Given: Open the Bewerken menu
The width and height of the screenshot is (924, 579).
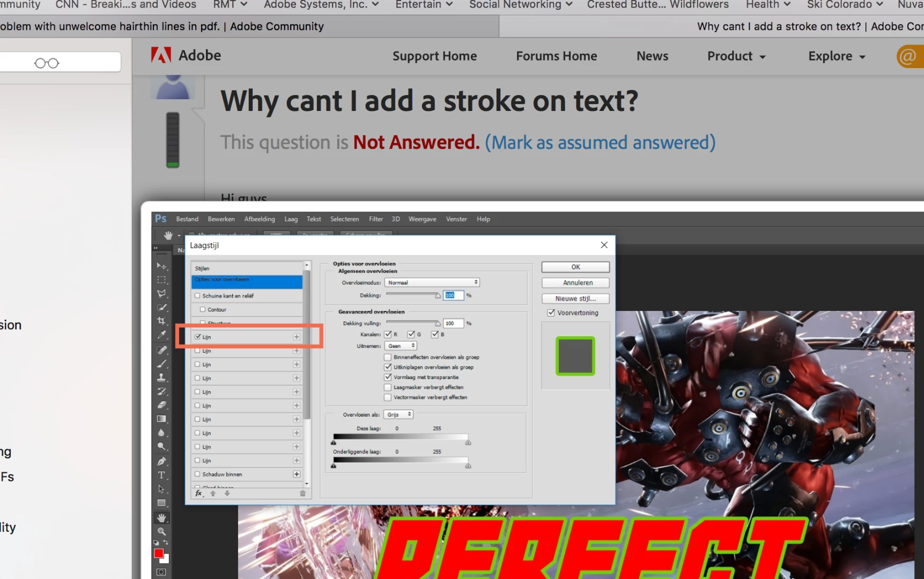Looking at the screenshot, I should [221, 219].
